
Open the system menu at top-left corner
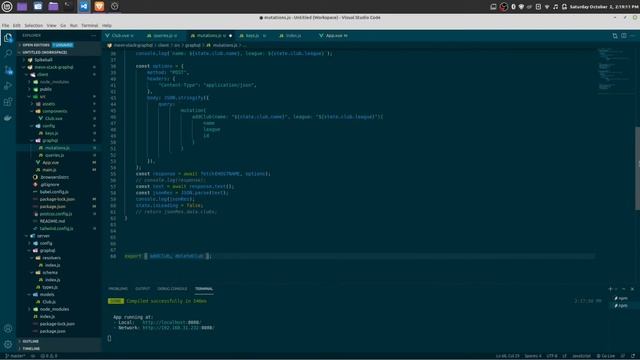click(7, 6)
